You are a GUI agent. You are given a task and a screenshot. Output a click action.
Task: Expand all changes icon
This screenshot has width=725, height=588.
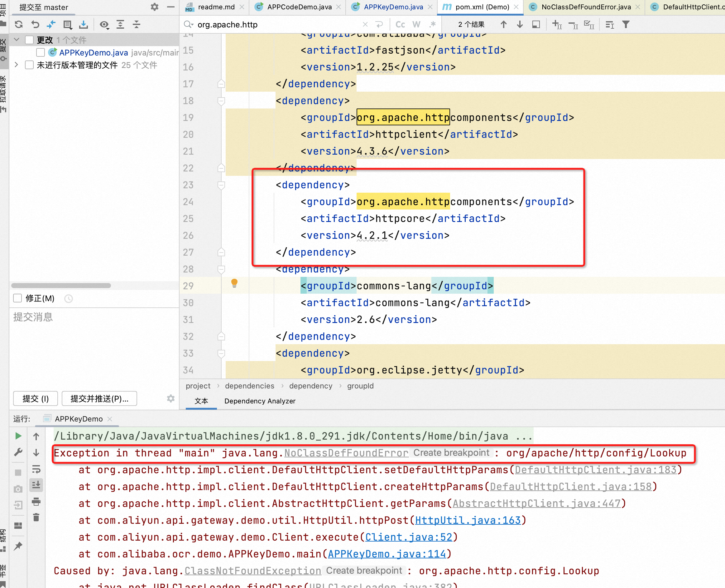tap(120, 24)
